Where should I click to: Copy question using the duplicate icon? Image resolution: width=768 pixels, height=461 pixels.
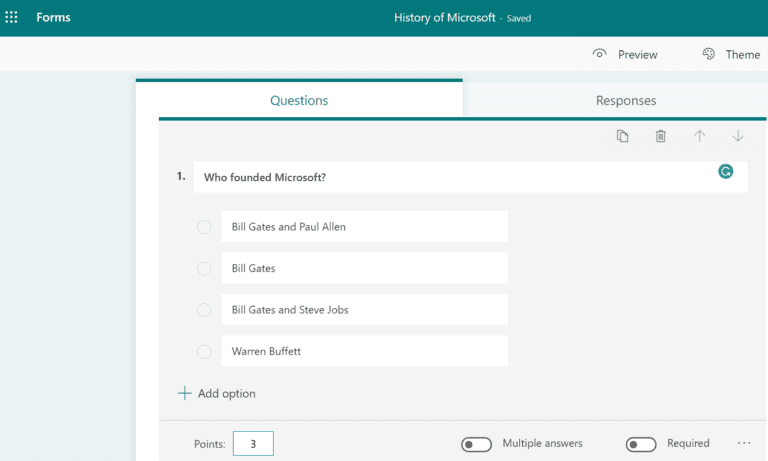[622, 136]
